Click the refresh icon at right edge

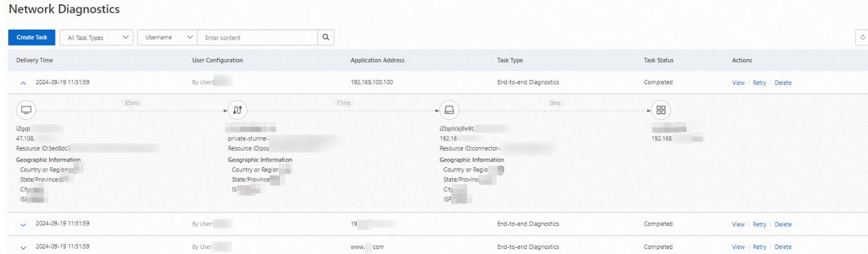point(862,38)
